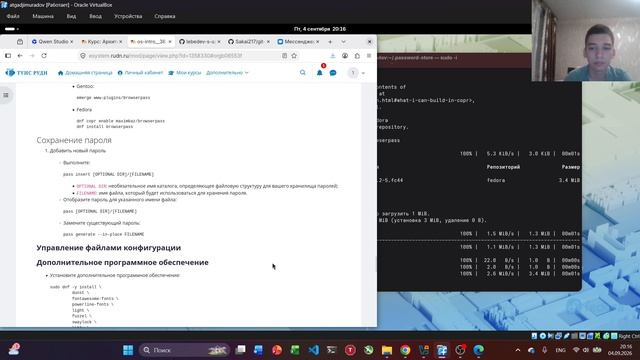
Task: Close the Qwen Studio tab
Action: tap(71, 42)
